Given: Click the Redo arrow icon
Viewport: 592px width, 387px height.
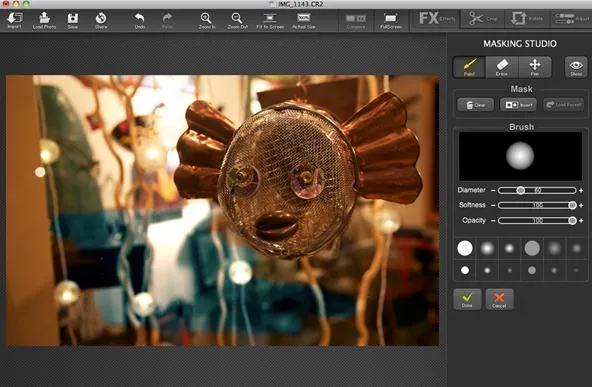Looking at the screenshot, I should tap(167, 20).
